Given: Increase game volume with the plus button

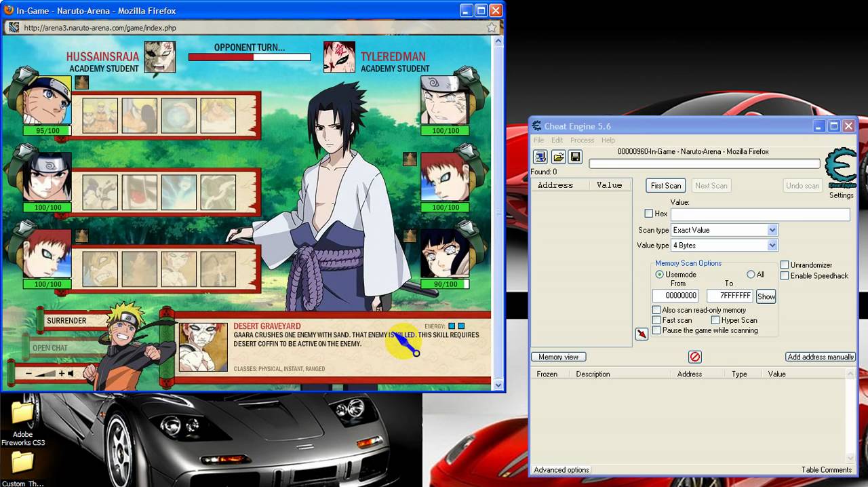Looking at the screenshot, I should 62,373.
